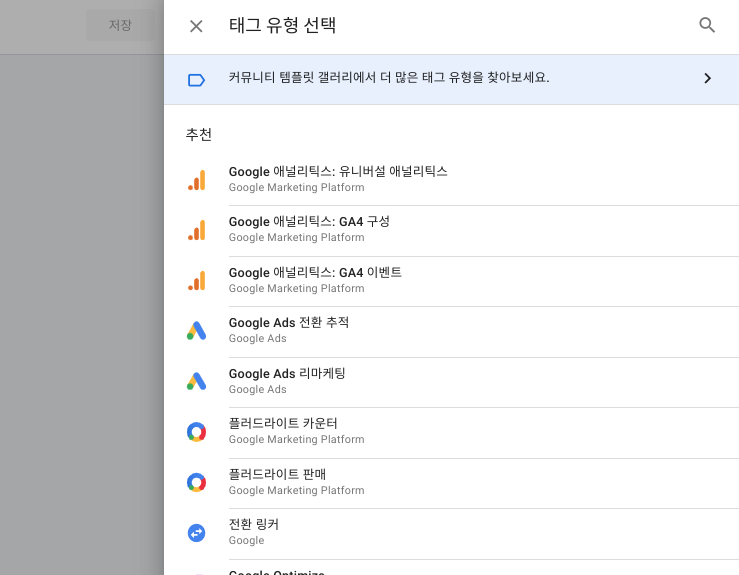The image size is (739, 575).
Task: Expand the community template gallery chevron
Action: (707, 78)
